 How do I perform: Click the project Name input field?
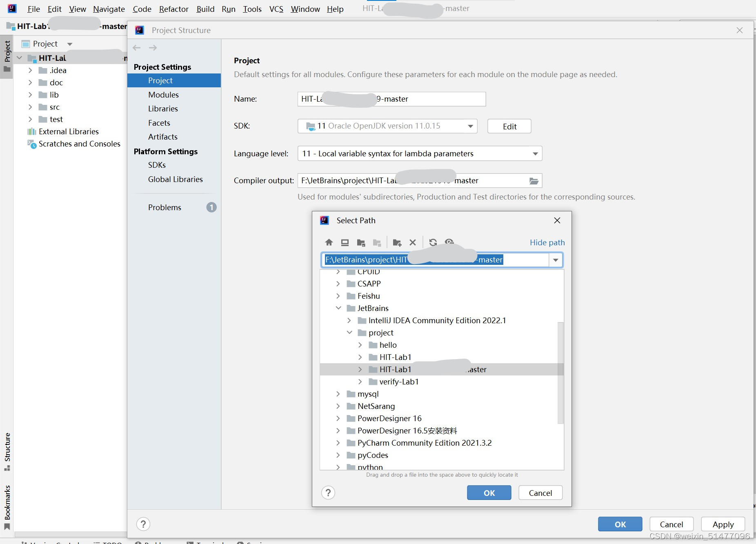coord(391,99)
